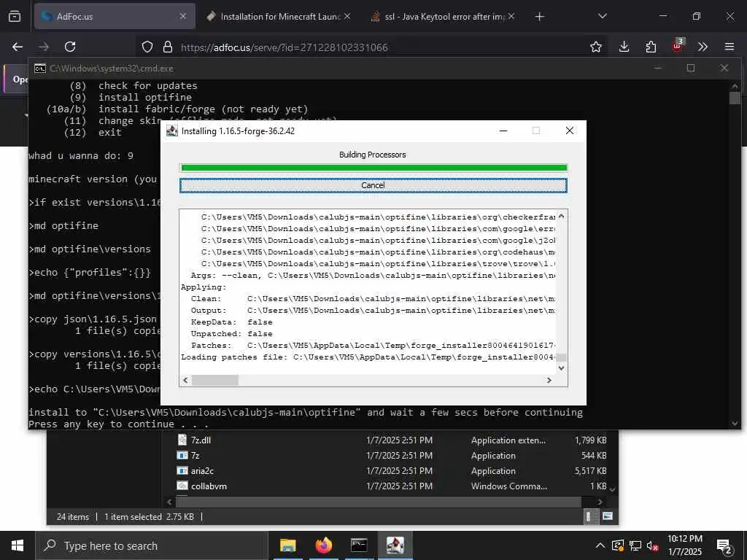The height and width of the screenshot is (560, 747).
Task: Open the list all tabs dropdown
Action: (602, 16)
